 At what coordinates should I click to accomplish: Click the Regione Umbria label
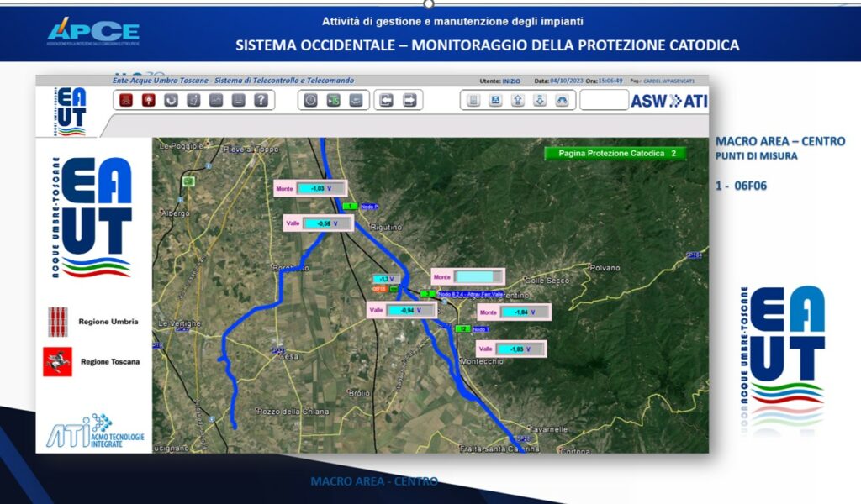point(108,322)
